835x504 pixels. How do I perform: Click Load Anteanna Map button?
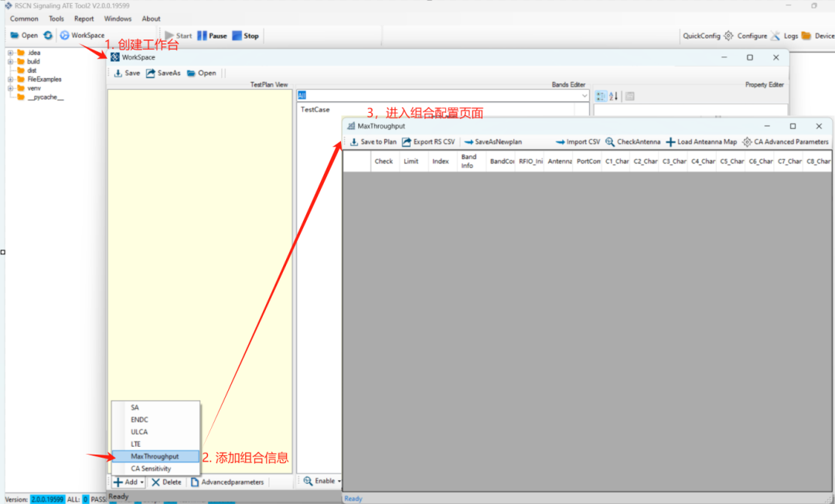[701, 141]
